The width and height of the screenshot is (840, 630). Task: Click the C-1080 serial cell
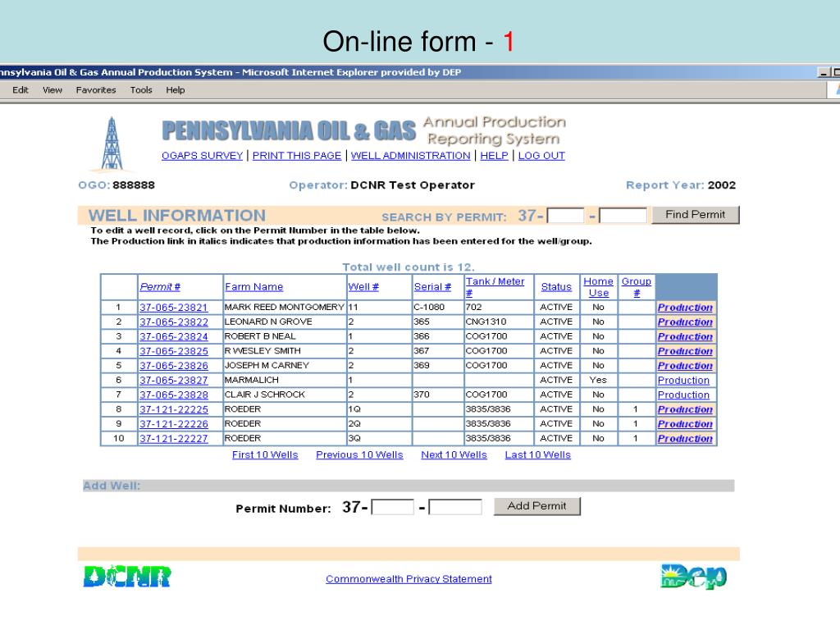click(438, 307)
